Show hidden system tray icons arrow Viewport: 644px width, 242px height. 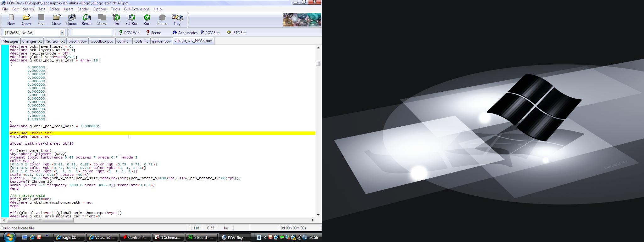pos(265,237)
